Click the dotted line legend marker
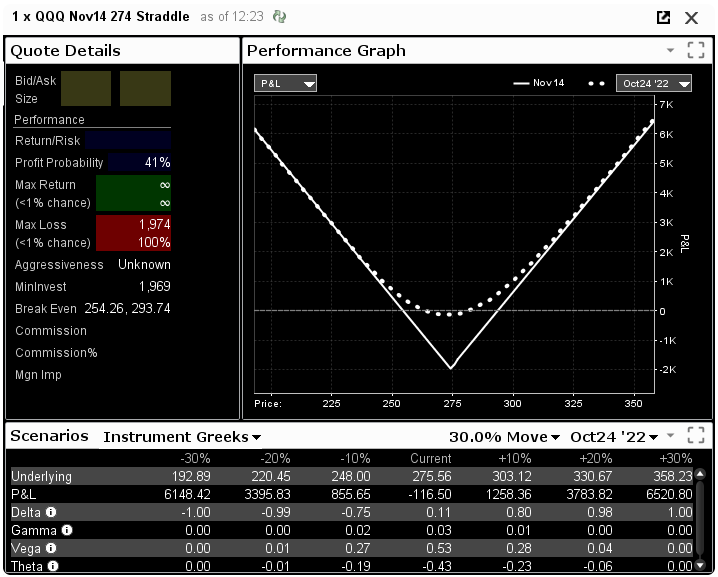Viewport: 718px width, 577px height. 596,83
